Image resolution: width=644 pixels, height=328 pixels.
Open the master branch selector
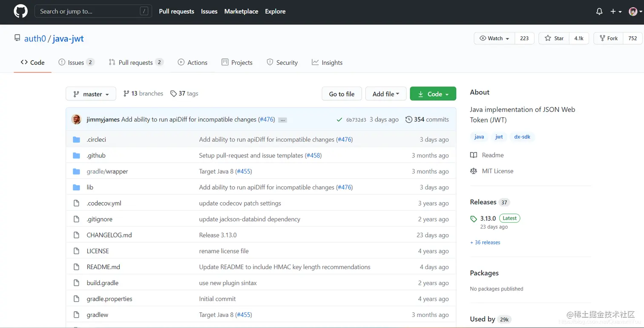[x=91, y=94]
